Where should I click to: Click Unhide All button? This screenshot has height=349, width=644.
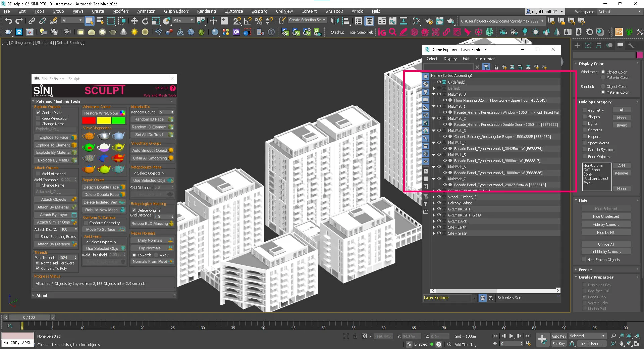pyautogui.click(x=606, y=244)
